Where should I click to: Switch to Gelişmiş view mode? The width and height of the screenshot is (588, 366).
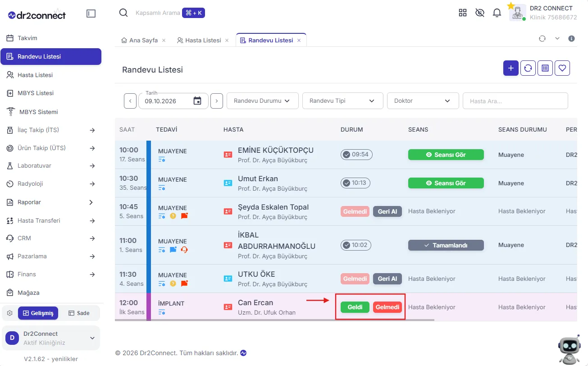(x=38, y=313)
